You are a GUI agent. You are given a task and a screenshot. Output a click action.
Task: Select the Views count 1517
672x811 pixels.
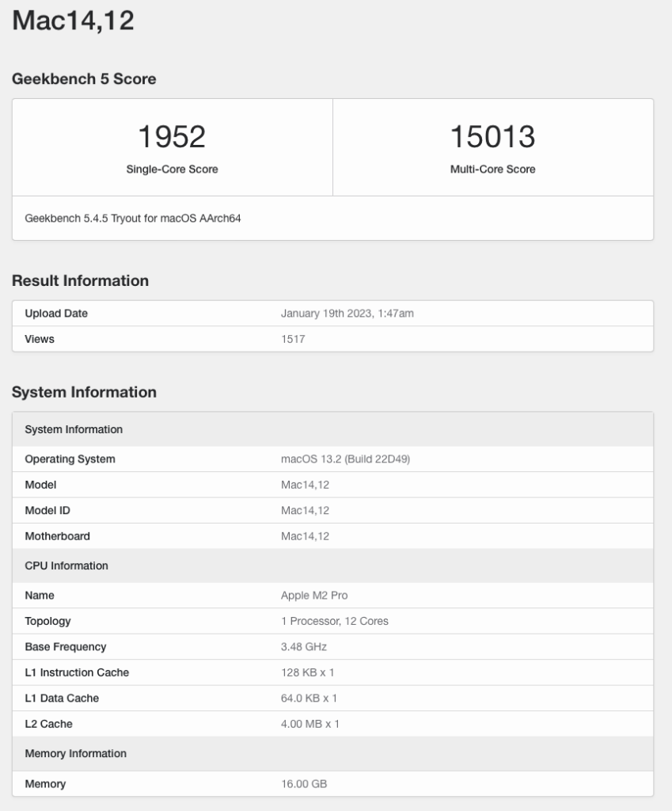point(290,339)
